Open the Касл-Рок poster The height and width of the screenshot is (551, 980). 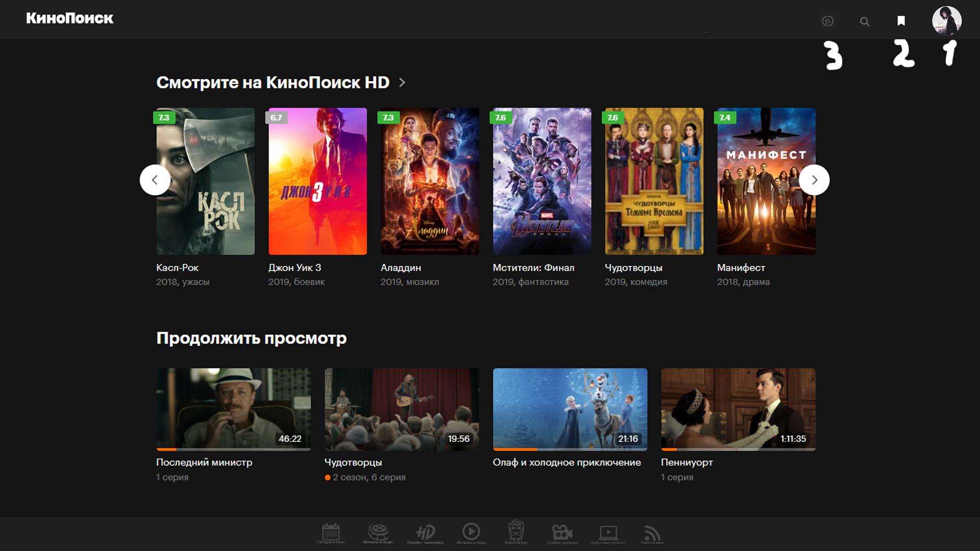[x=205, y=181]
